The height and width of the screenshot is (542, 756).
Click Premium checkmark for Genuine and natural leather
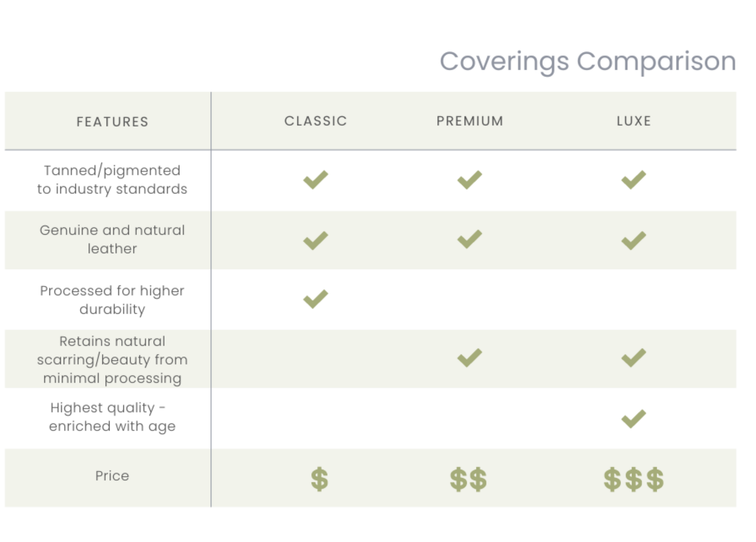tap(469, 239)
